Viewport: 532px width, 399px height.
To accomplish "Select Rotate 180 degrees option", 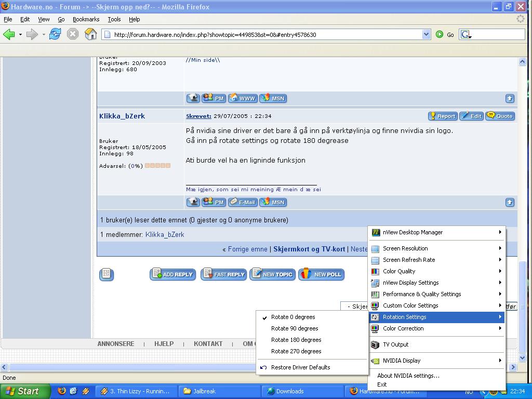I will point(312,340).
